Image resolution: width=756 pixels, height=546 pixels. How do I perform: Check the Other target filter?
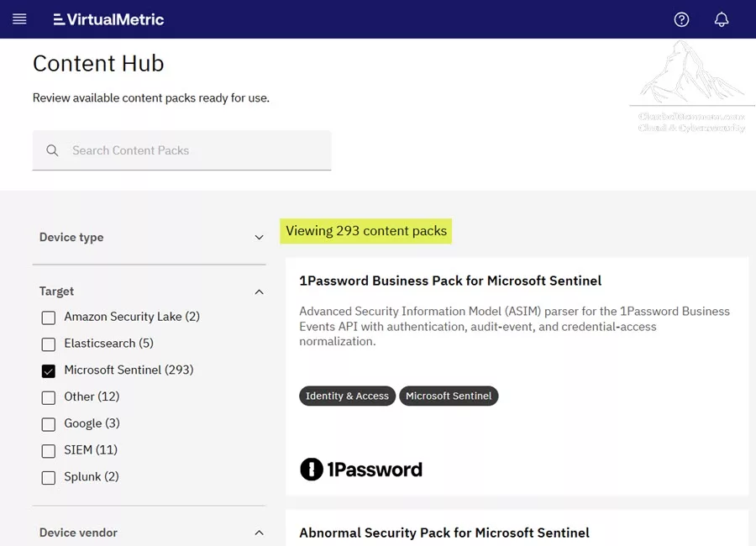(48, 398)
